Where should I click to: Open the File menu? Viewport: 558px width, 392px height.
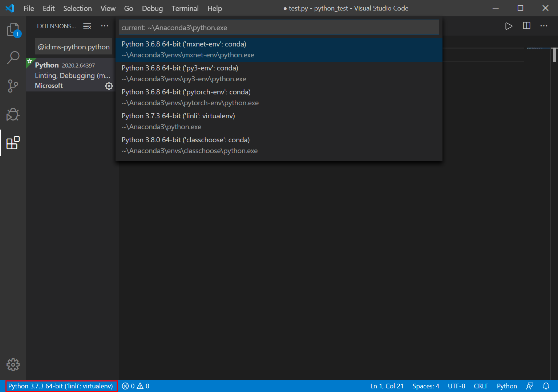(x=29, y=8)
